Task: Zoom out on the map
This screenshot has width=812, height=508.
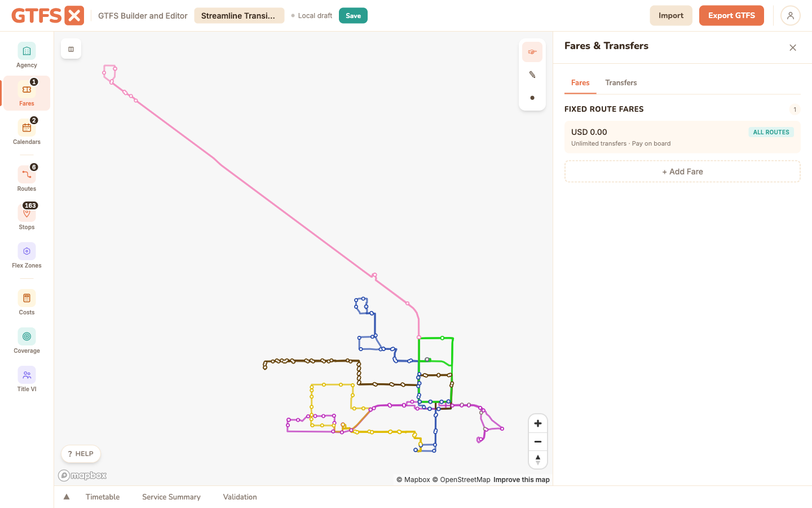Action: click(x=538, y=441)
